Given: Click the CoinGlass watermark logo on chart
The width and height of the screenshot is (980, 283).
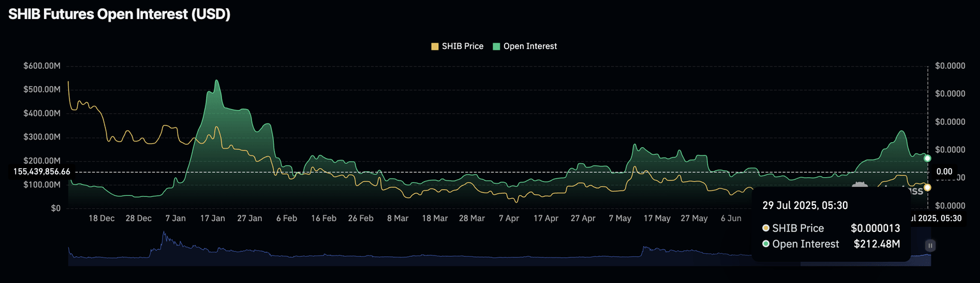Looking at the screenshot, I should pos(860,186).
